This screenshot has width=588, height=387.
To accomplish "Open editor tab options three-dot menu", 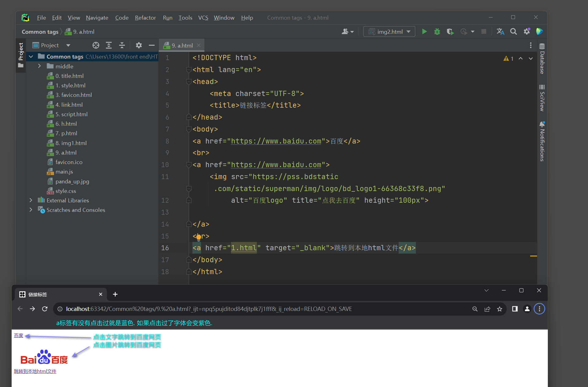I will click(531, 45).
